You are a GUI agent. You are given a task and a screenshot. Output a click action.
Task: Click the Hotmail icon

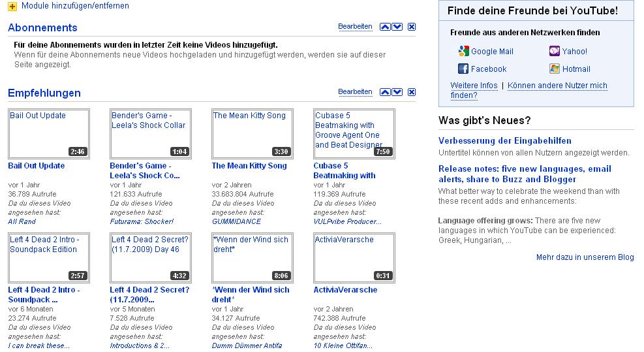555,69
